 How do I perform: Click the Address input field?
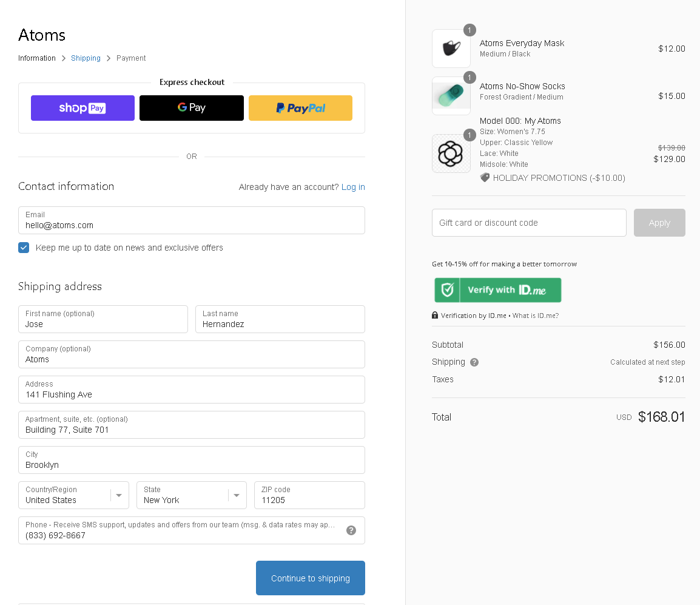point(192,390)
